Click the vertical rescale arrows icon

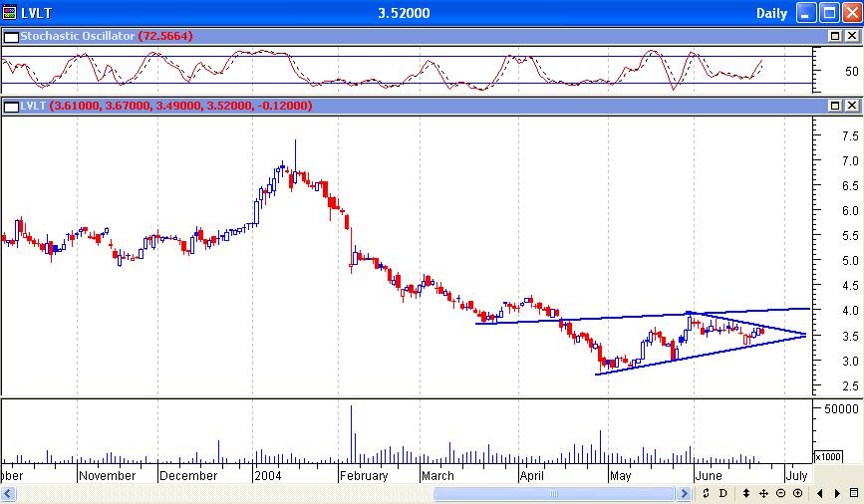(746, 493)
